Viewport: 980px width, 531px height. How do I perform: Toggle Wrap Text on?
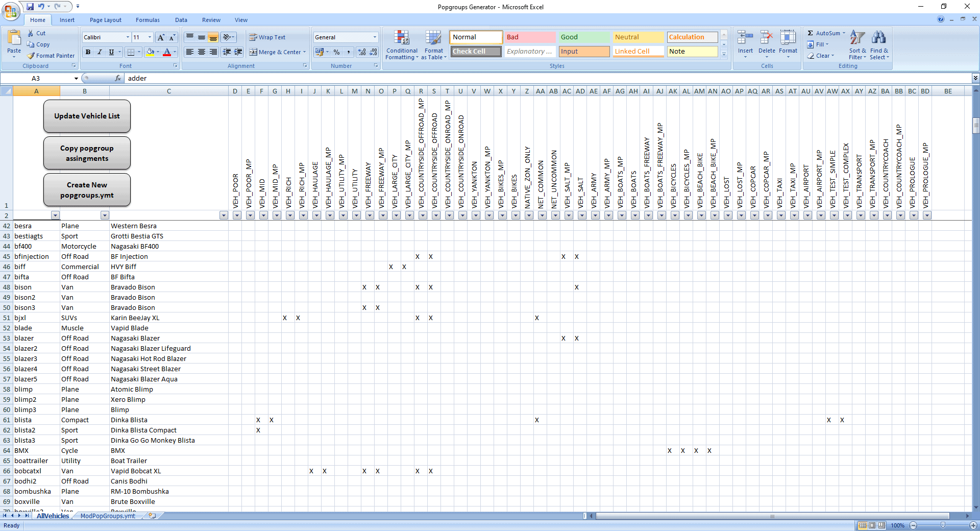[x=267, y=37]
